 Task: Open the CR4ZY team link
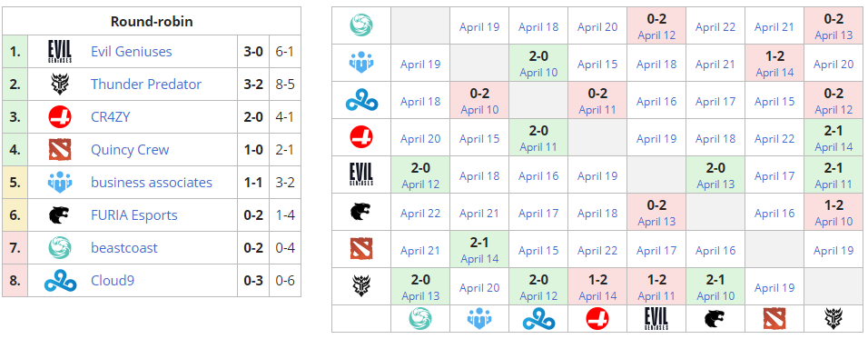110,117
